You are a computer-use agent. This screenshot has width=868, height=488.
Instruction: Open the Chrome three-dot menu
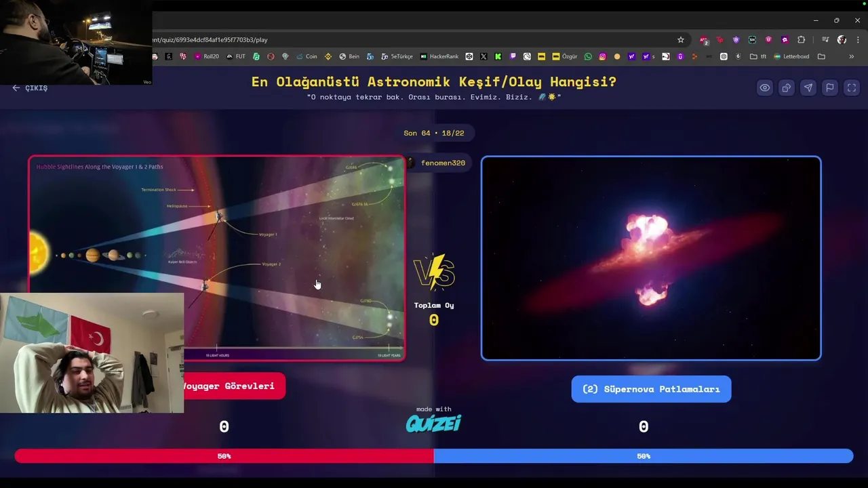click(857, 40)
